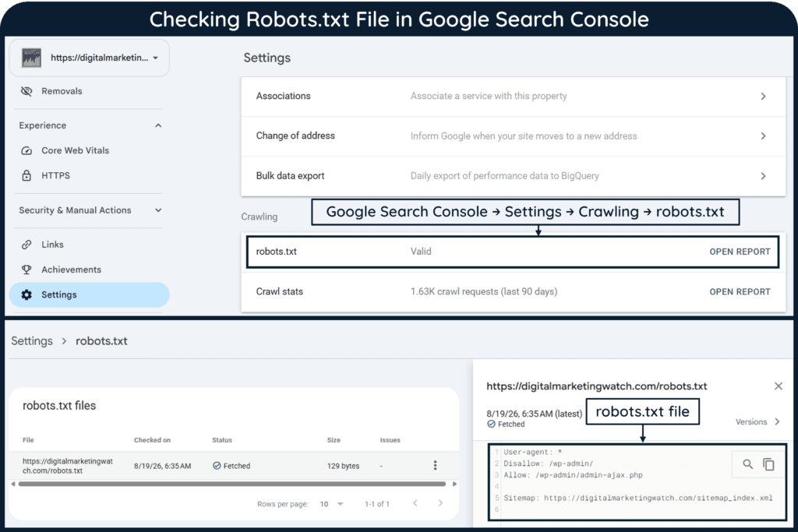The image size is (798, 532).
Task: Search within the robots.txt file content
Action: point(747,464)
